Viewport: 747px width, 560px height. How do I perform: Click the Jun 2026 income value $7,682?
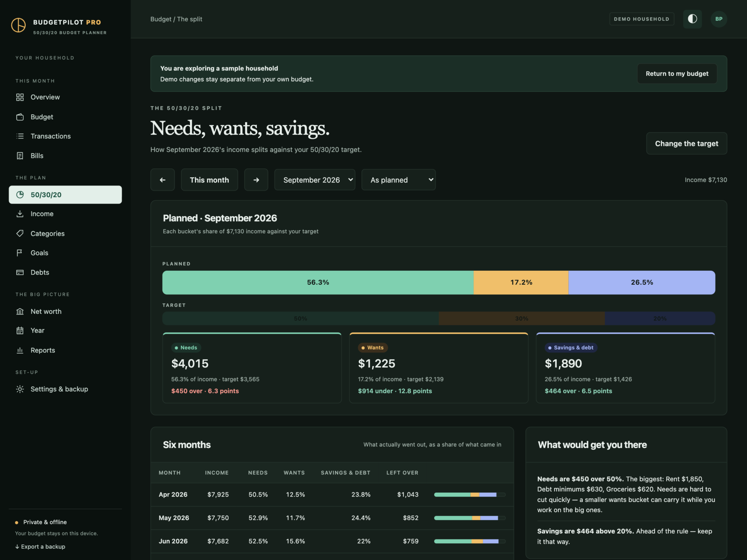[x=218, y=541]
